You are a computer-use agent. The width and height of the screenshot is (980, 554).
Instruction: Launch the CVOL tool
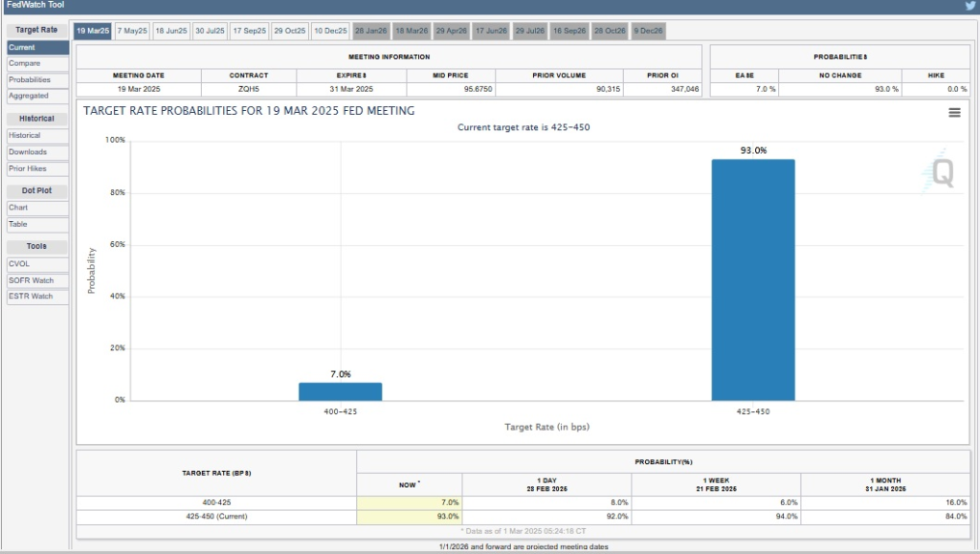36,263
